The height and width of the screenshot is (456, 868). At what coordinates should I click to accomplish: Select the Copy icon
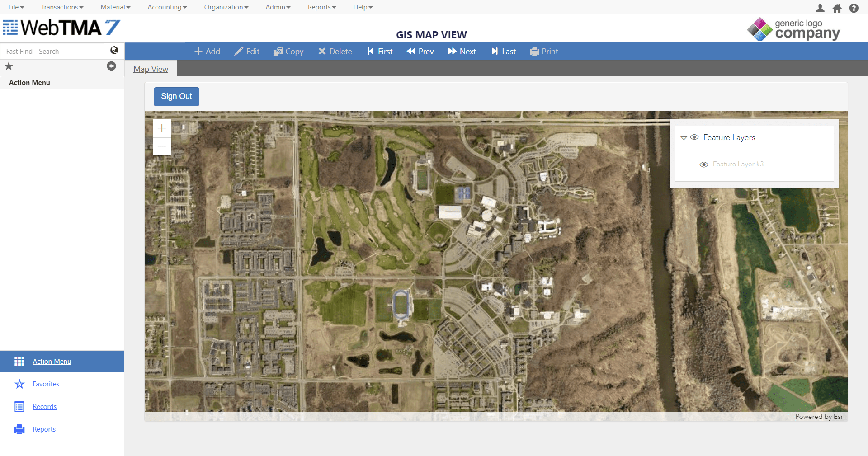click(x=278, y=51)
